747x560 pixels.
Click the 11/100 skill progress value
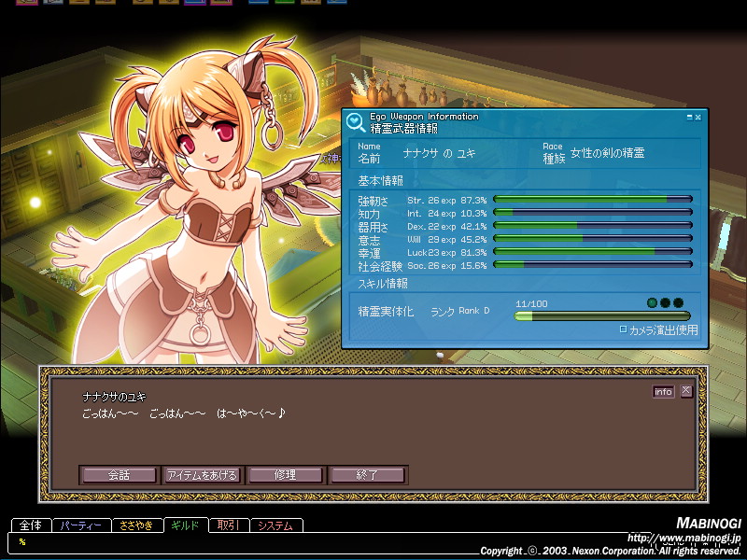coord(531,304)
